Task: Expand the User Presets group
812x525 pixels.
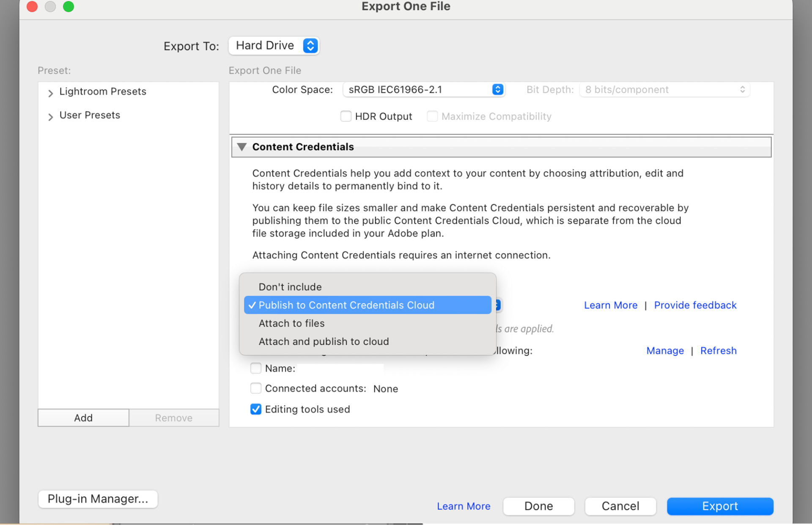Action: [50, 116]
